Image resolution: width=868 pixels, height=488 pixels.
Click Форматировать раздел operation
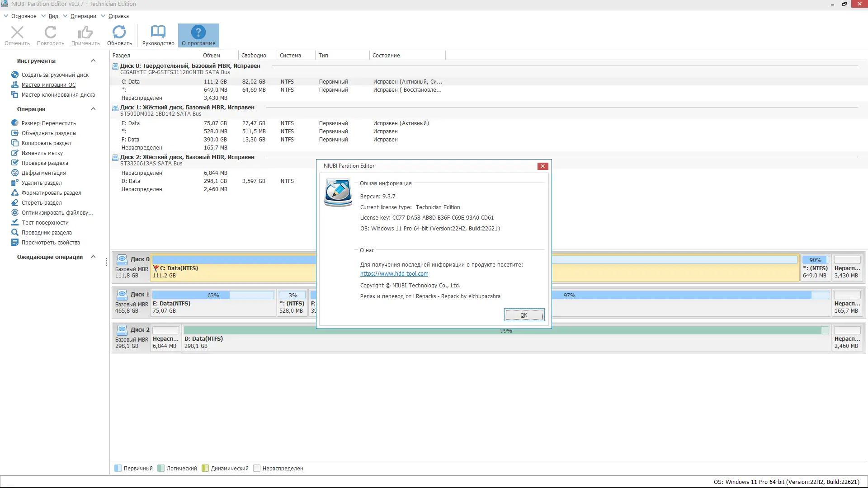point(51,193)
